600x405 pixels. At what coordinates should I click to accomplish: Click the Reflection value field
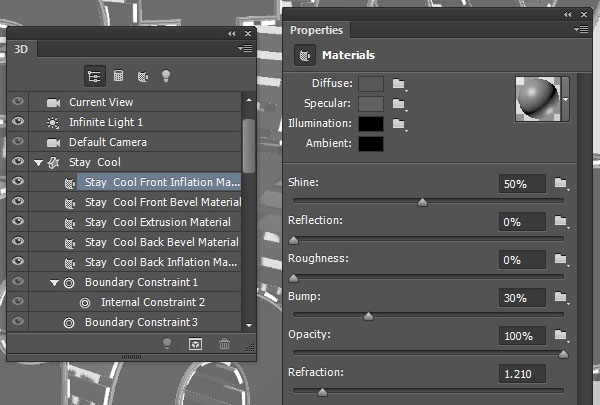tap(522, 222)
